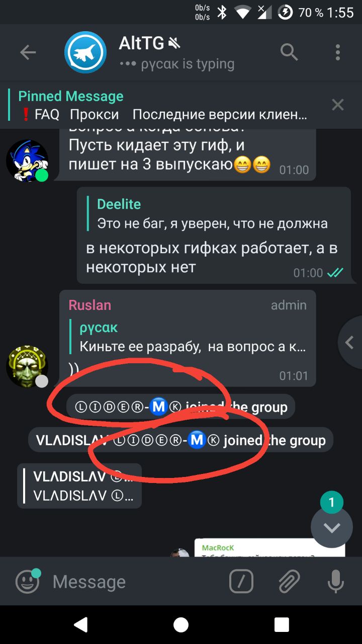The width and height of the screenshot is (362, 644).
Task: Open the VLADISLAV quoted message bubble
Action: pos(79,486)
